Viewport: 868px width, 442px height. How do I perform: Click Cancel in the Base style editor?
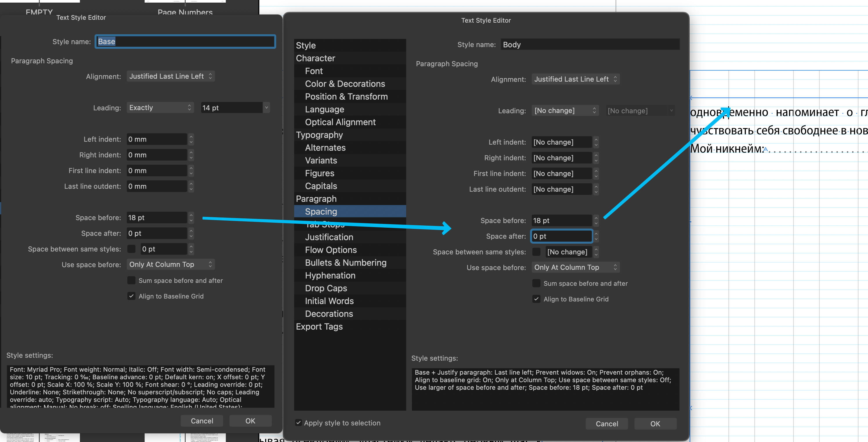202,421
